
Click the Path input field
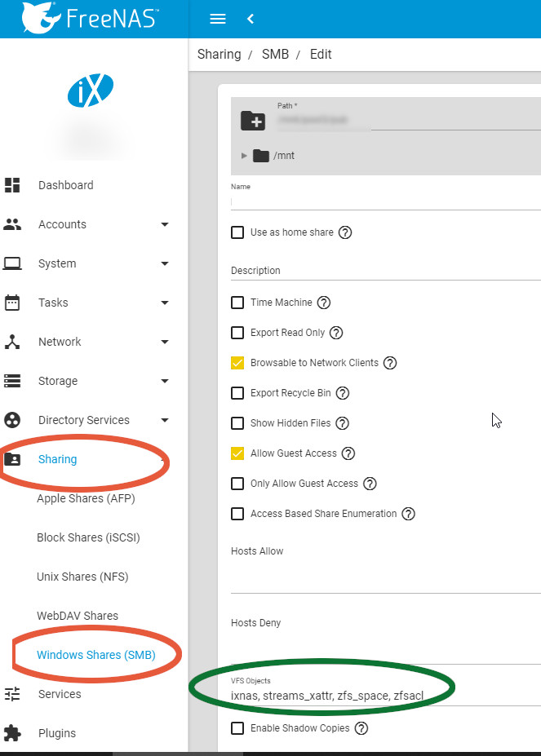click(409, 120)
